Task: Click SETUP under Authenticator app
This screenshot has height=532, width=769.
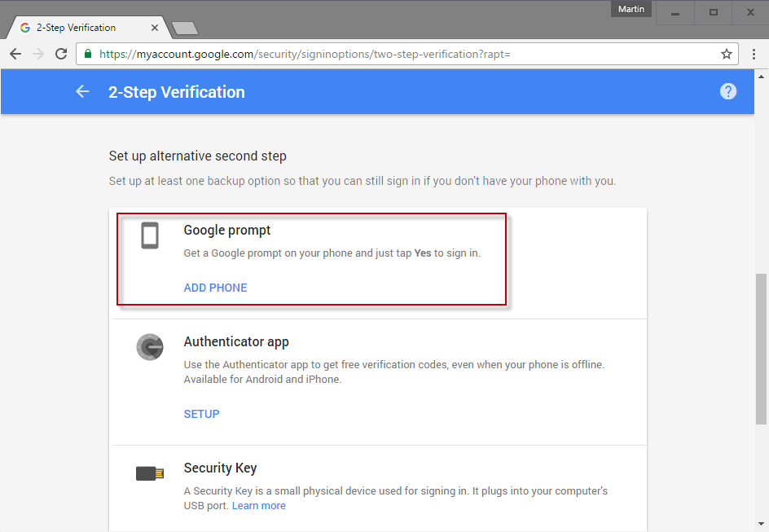Action: coord(201,414)
